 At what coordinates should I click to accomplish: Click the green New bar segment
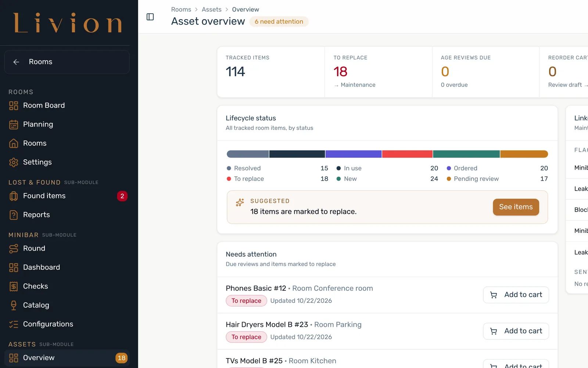466,154
